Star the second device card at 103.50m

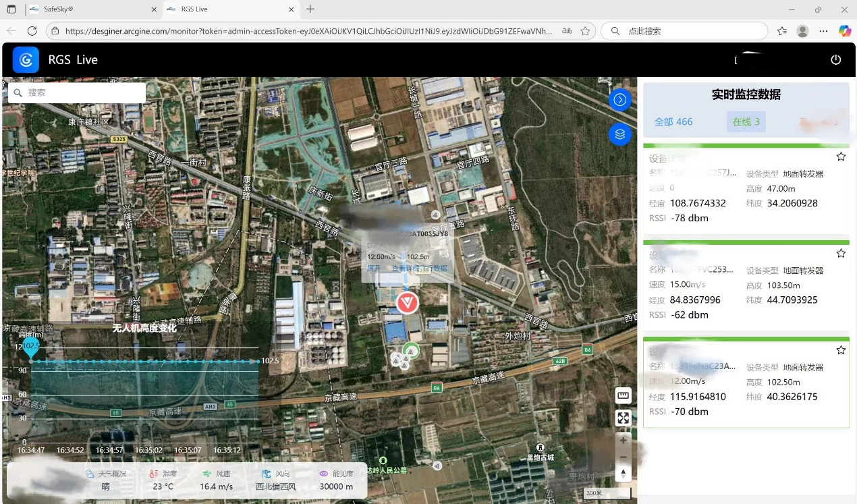[841, 254]
